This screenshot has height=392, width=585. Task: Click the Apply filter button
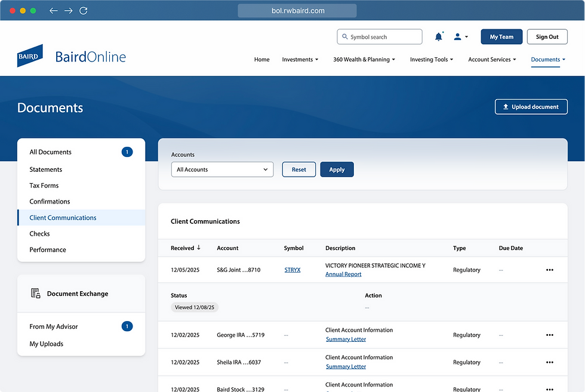click(x=337, y=169)
